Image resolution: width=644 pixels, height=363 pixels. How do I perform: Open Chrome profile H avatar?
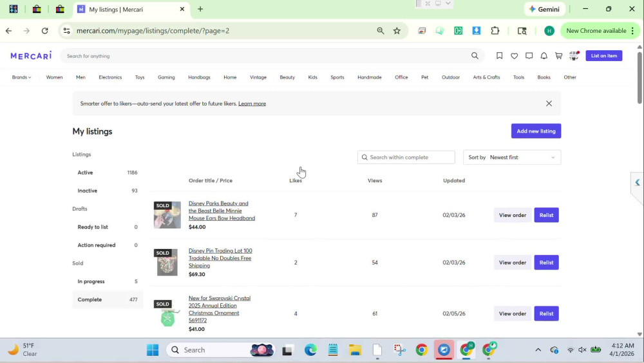549,31
